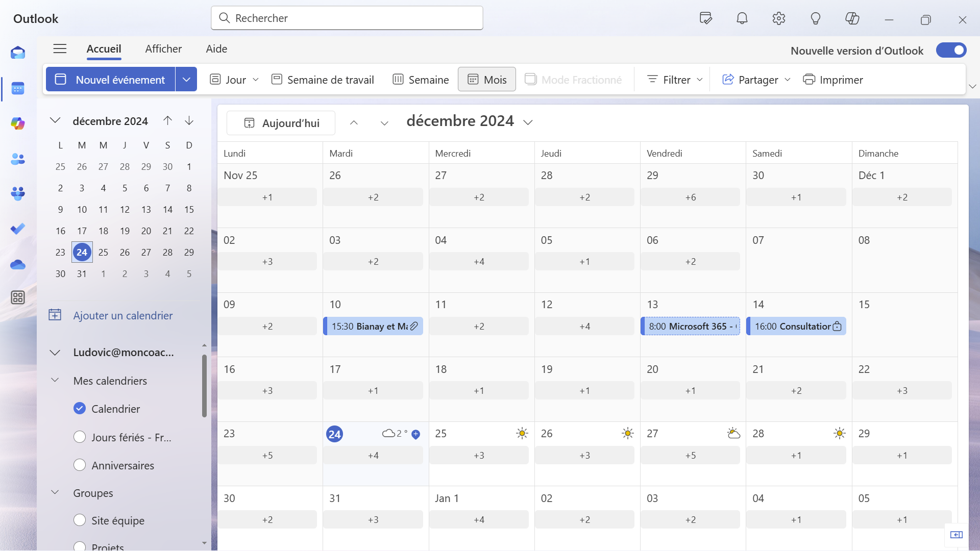Viewport: 980px width, 551px height.
Task: Uncheck the Calendrier calendar checkbox
Action: pos(80,409)
